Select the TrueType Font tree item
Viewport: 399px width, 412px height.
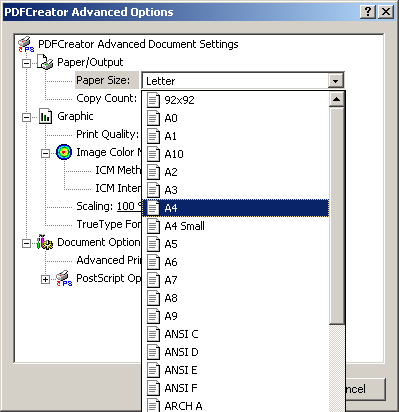(x=109, y=224)
